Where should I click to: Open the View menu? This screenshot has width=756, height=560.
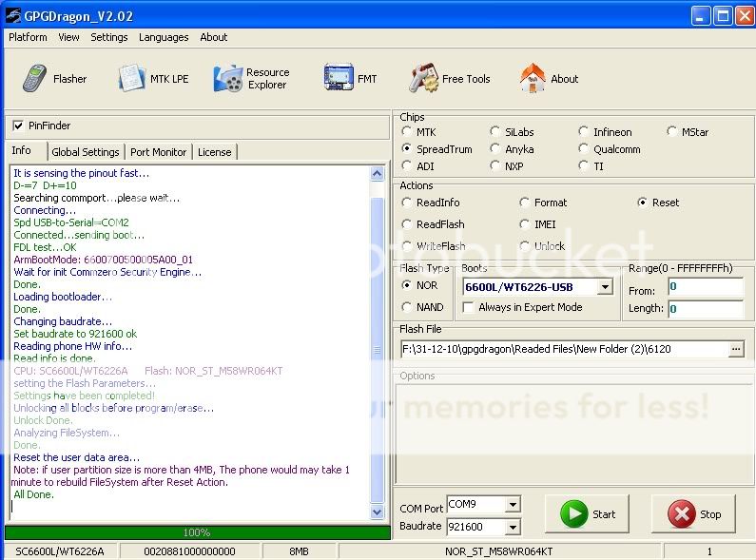69,37
